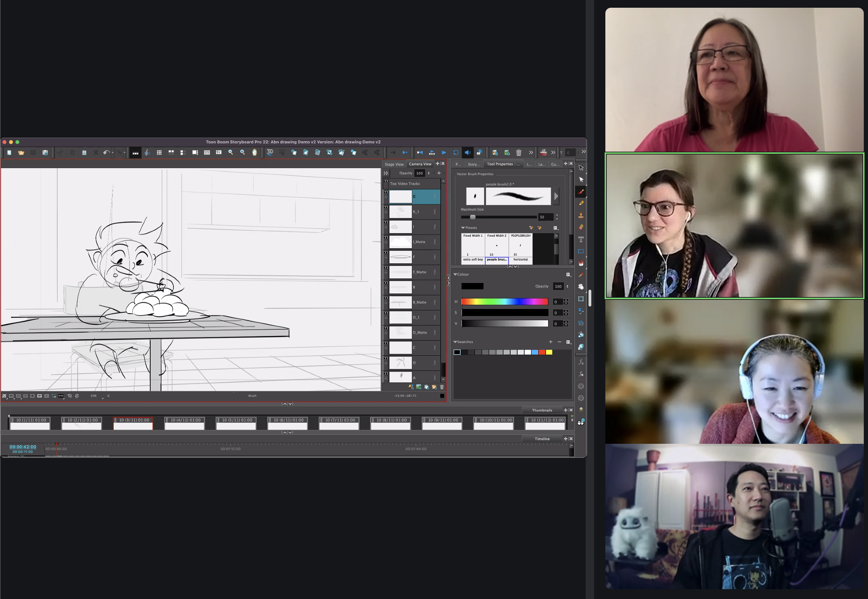Click the Zoom In magnifier icon

[x=242, y=152]
